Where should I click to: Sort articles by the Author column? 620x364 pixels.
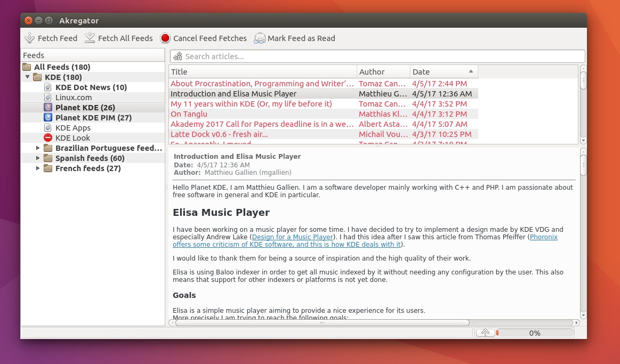[x=383, y=71]
